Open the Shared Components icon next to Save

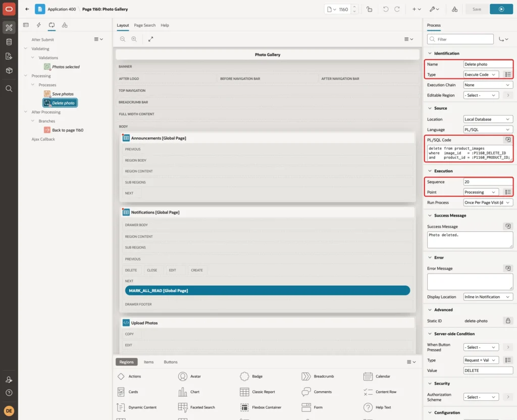[x=454, y=9]
